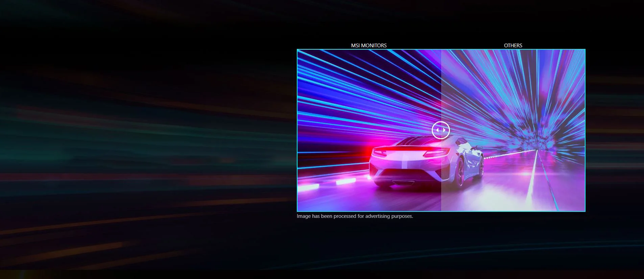
Task: Select the MSI MONITORS label
Action: (369, 45)
